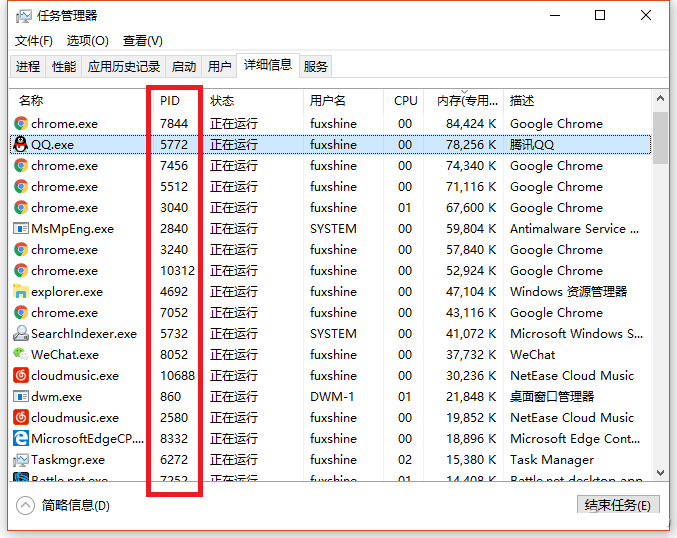The height and width of the screenshot is (538, 677).
Task: Sort by the PID column header
Action: pos(170,101)
